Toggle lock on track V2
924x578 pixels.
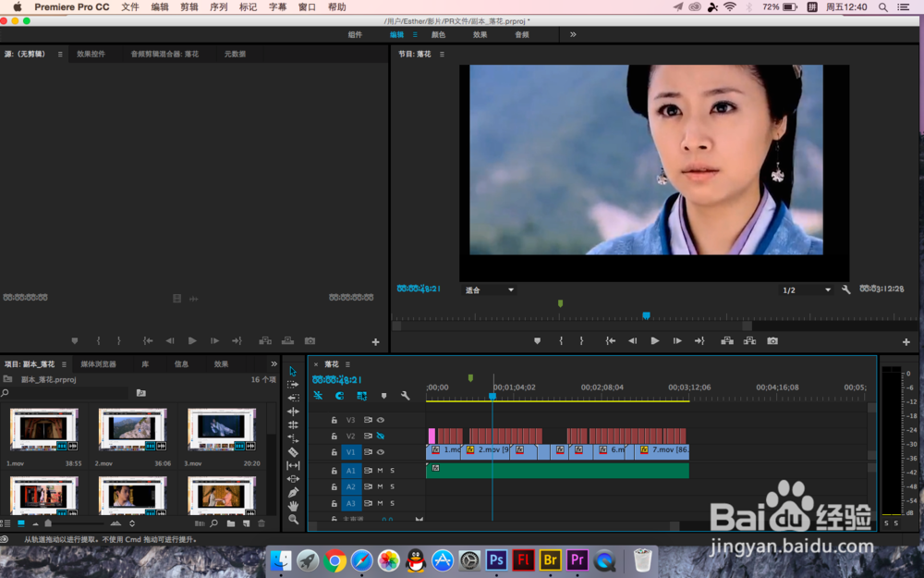pyautogui.click(x=334, y=436)
